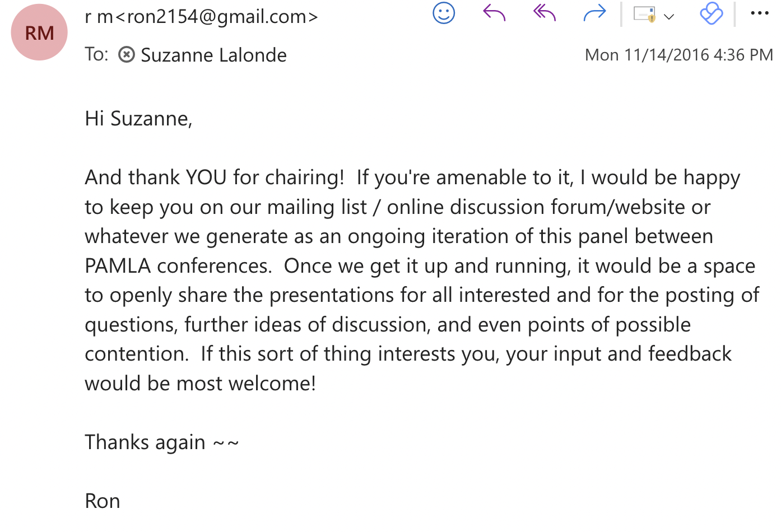Viewport: 781px width, 532px height.
Task: Open the Suzanne Lalonde recipient contact
Action: (x=213, y=55)
